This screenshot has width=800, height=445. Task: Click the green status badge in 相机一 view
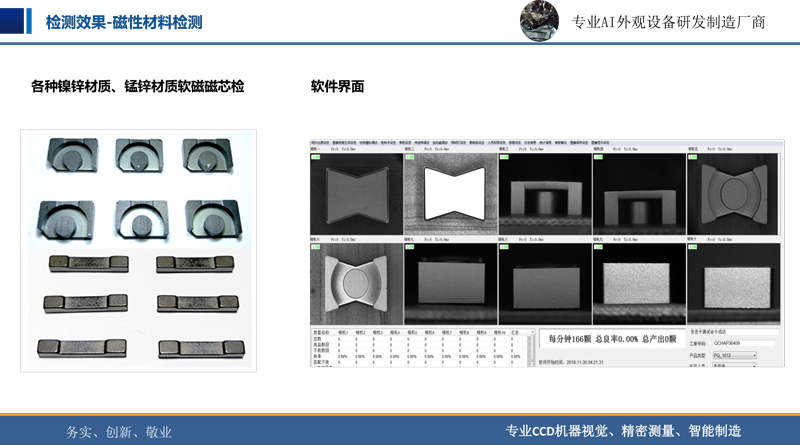[316, 157]
